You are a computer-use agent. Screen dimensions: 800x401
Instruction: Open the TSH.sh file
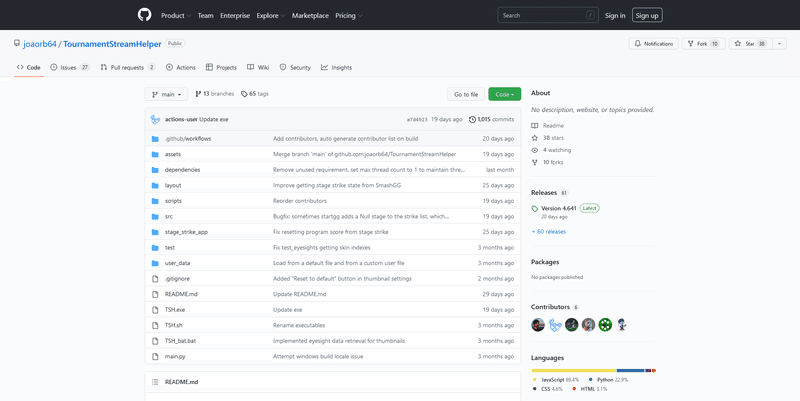(x=173, y=325)
